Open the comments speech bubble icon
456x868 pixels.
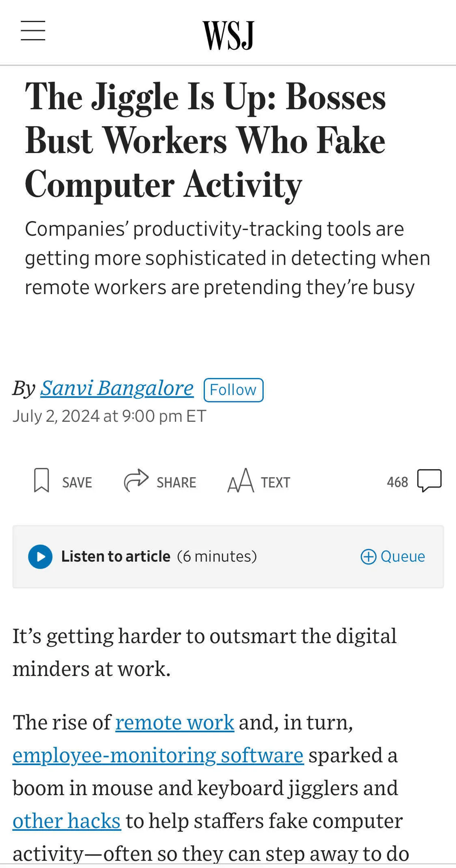point(429,480)
